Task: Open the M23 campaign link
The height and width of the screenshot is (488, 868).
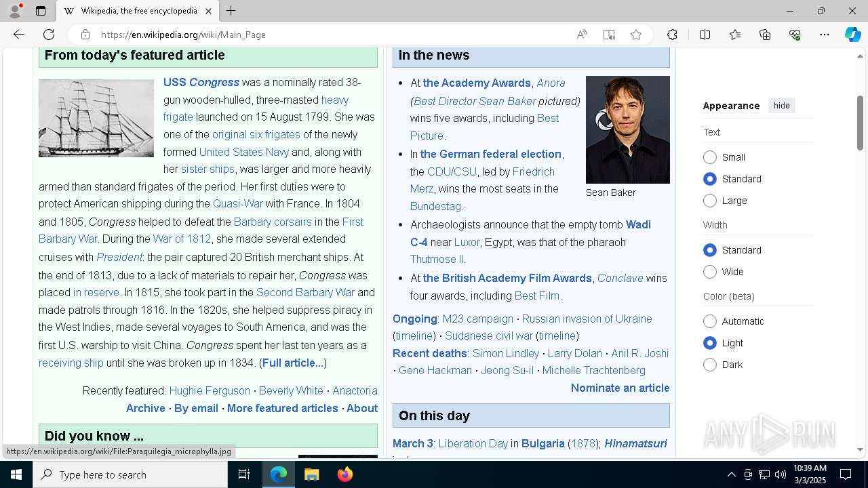Action: (478, 319)
